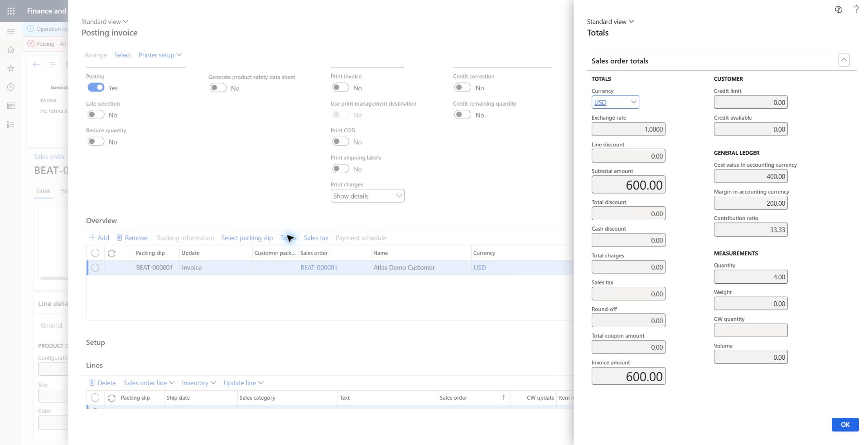Click the Subtotal amount field
Image resolution: width=868 pixels, height=445 pixels.
[x=628, y=184]
